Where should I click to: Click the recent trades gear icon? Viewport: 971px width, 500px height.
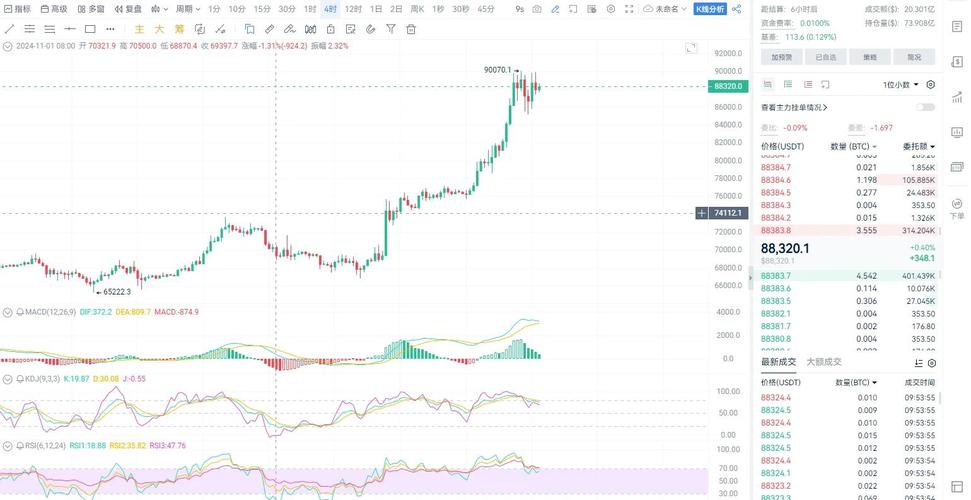(932, 363)
